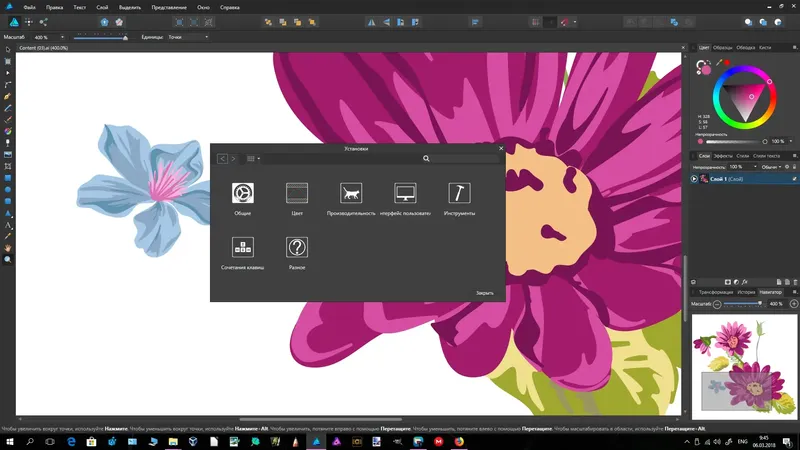Click the color opacity slider in the Цвет panel
Screen dimensions: 800x450
click(x=733, y=141)
